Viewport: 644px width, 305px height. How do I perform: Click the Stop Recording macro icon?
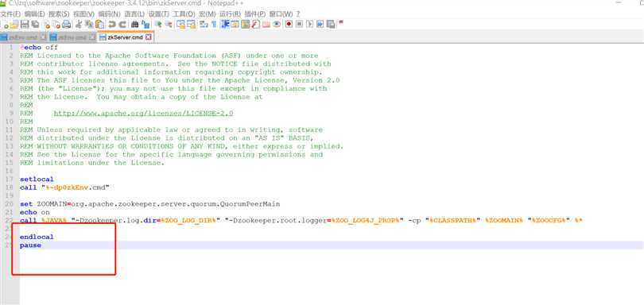click(x=299, y=24)
